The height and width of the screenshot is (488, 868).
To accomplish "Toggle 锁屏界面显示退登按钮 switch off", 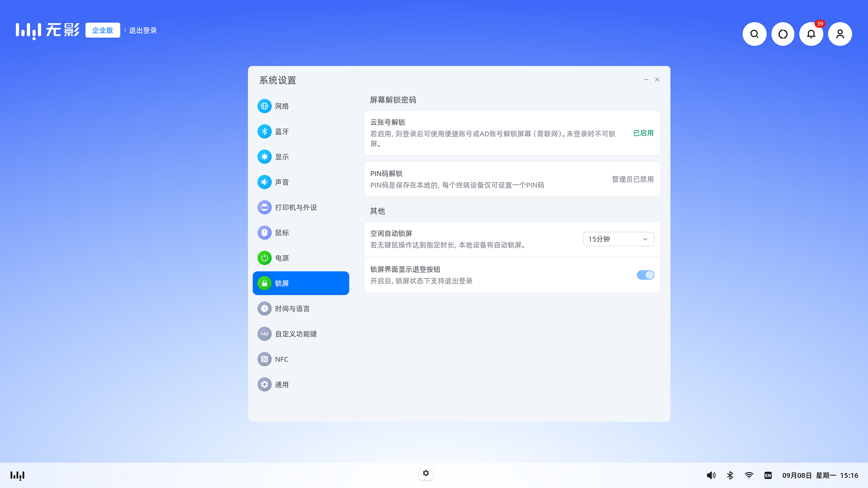I will [645, 275].
